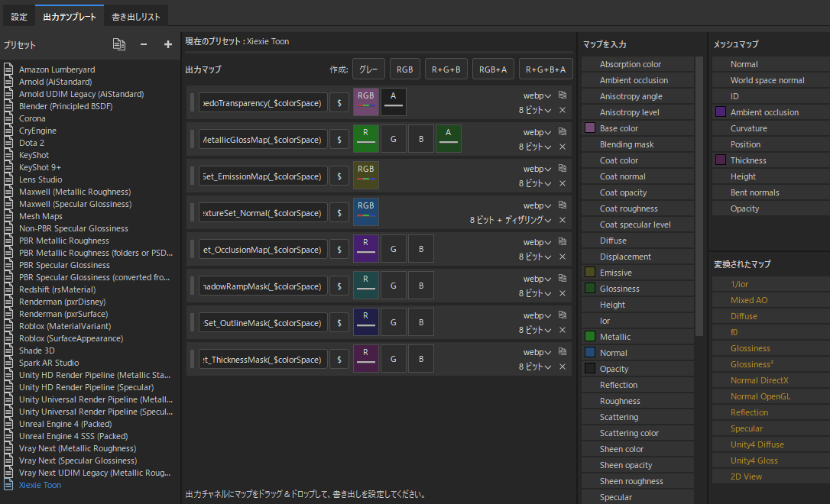Image resolution: width=830 pixels, height=504 pixels.
Task: Add a new preset with plus icon
Action: pyautogui.click(x=168, y=44)
